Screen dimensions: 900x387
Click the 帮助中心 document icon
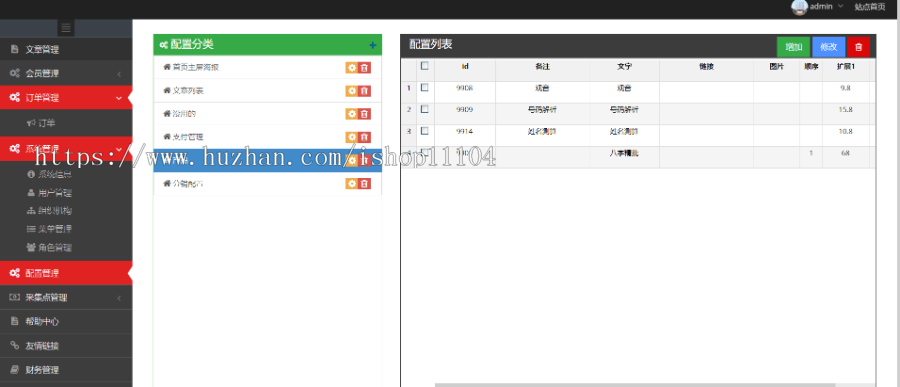pyautogui.click(x=15, y=322)
